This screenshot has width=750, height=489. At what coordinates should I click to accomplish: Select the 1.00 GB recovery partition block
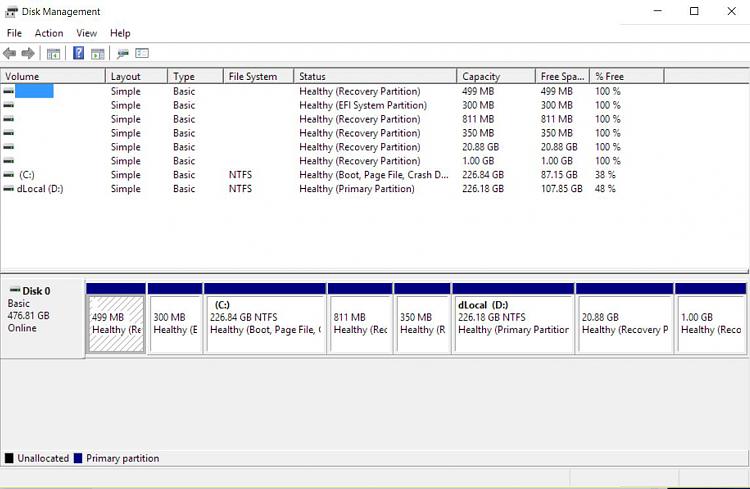pos(711,324)
